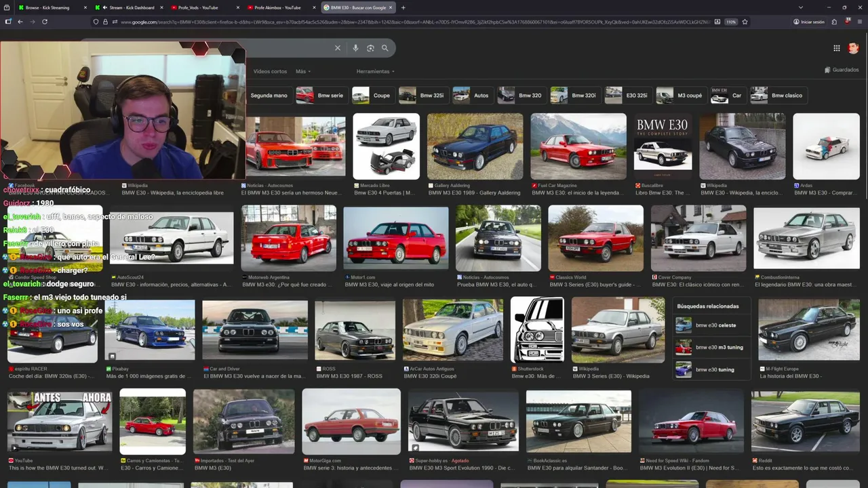The image size is (868, 488).
Task: Open the Google apps grid
Action: (x=837, y=48)
